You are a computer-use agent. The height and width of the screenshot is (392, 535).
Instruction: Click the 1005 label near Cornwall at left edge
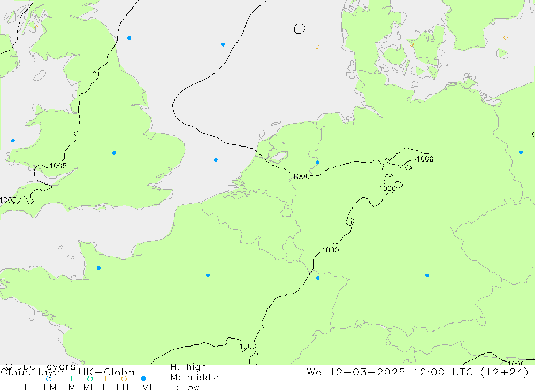[8, 200]
